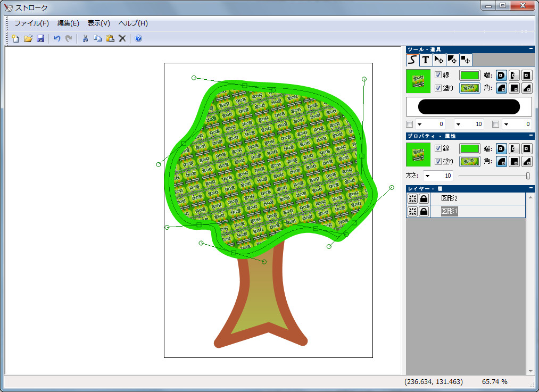Select layer 図形1
Viewport: 539px width, 392px height.
point(478,211)
